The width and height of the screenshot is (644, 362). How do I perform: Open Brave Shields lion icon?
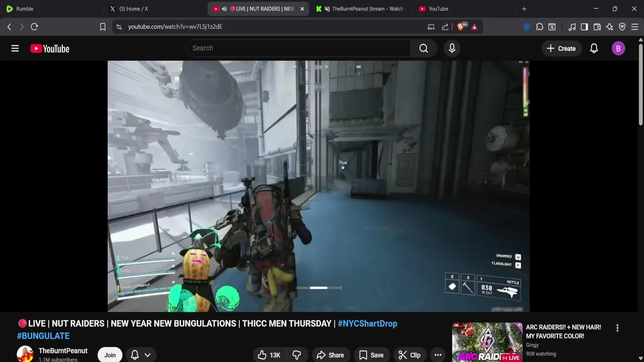click(461, 27)
